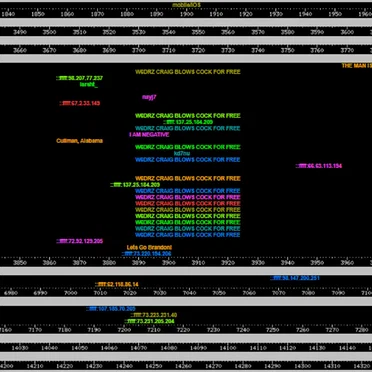Select the red ::ffff:67.2.33.143 label
The height and width of the screenshot is (372, 372).
point(80,103)
